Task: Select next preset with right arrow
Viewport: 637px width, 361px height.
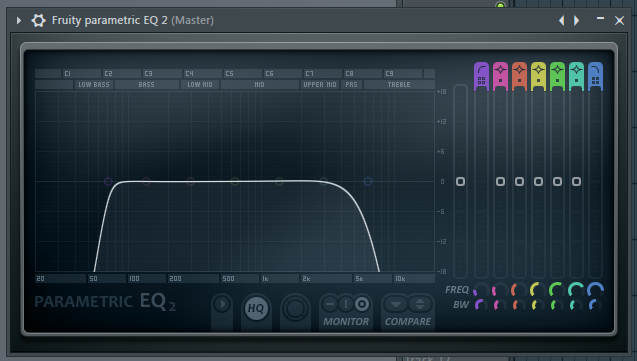Action: pos(576,20)
